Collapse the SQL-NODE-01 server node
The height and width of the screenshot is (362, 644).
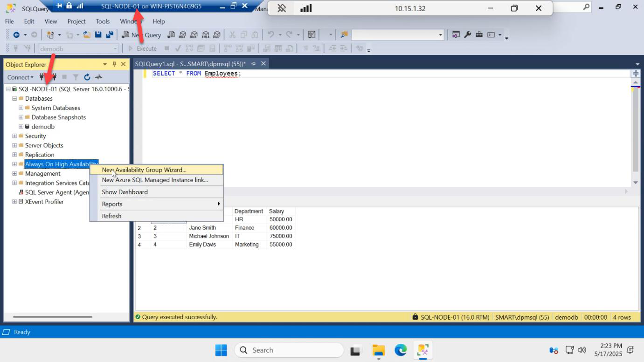click(x=8, y=89)
